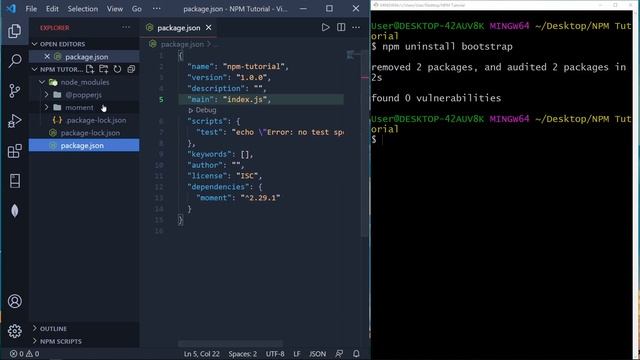Image resolution: width=640 pixels, height=360 pixels.
Task: Open the File menu
Action: 31,9
